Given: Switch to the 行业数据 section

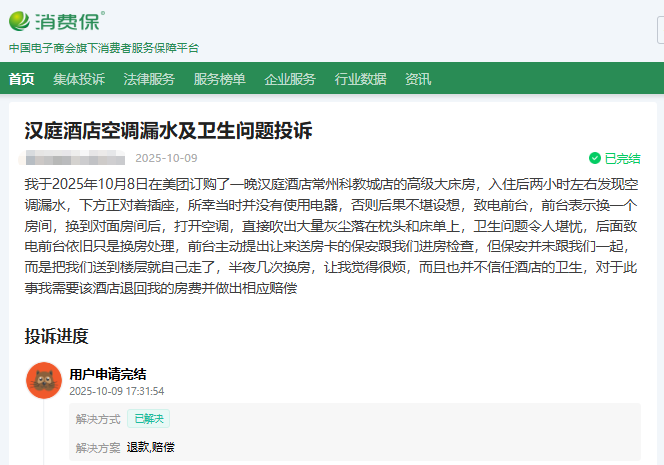Looking at the screenshot, I should coord(360,79).
